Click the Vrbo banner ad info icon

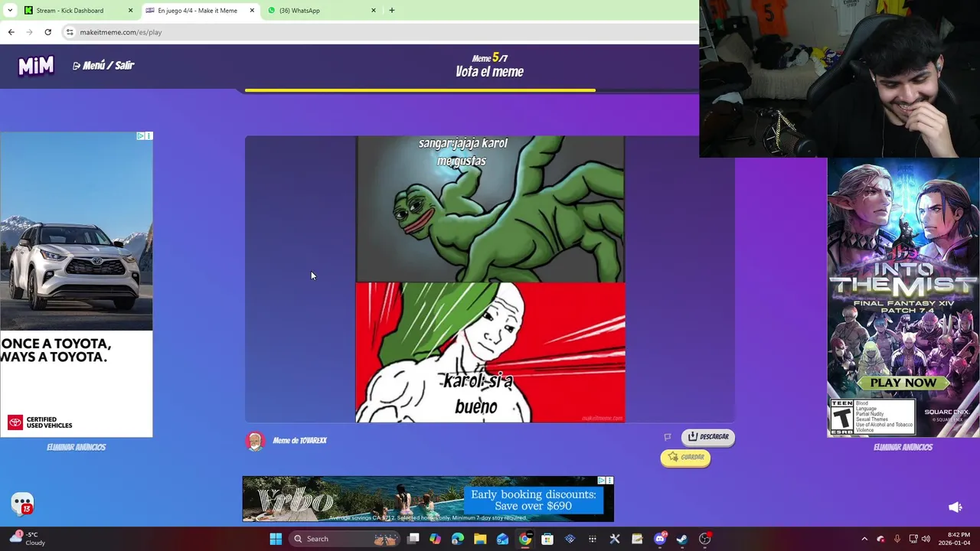pos(602,481)
